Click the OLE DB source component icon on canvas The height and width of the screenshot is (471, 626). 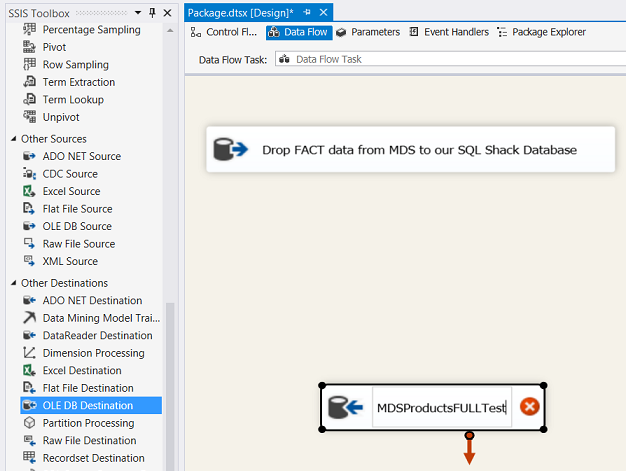(x=230, y=149)
